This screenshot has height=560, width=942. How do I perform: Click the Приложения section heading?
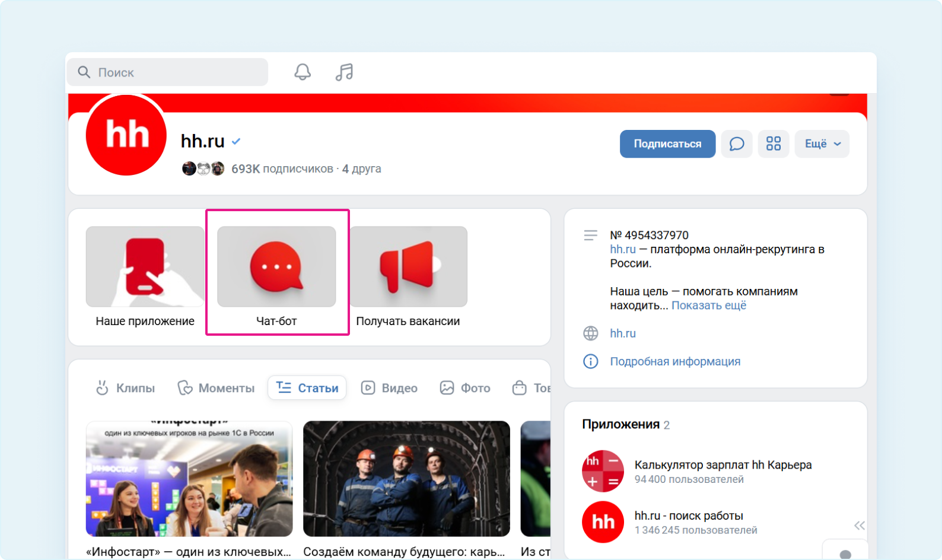tap(620, 424)
